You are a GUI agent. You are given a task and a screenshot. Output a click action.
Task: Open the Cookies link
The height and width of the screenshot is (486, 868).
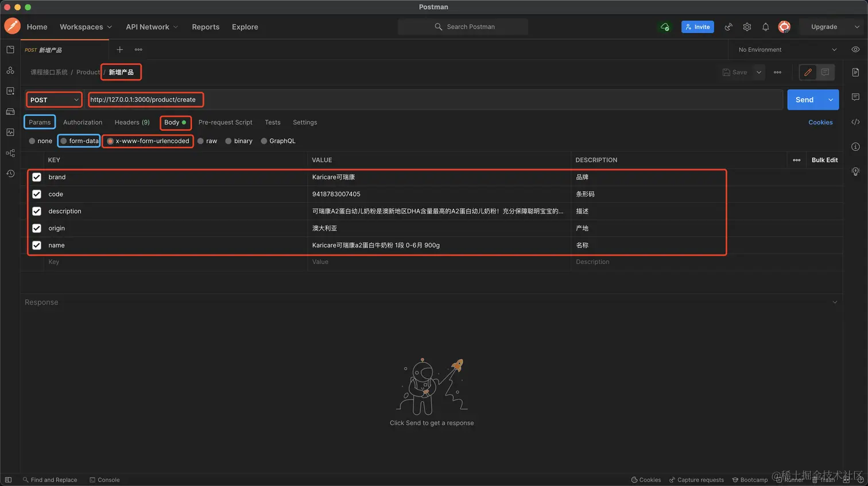point(820,122)
